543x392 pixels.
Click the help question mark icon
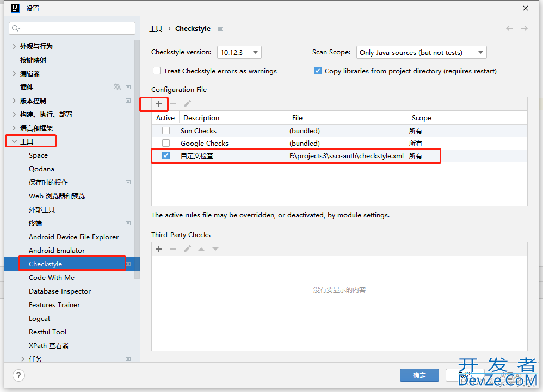coord(18,375)
